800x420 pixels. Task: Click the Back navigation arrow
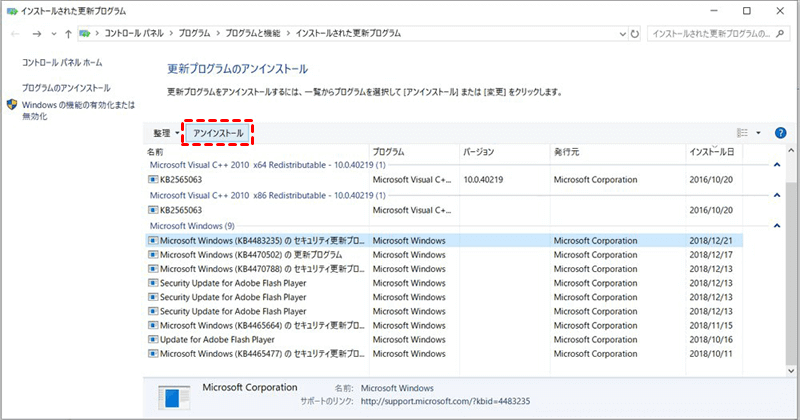click(15, 34)
